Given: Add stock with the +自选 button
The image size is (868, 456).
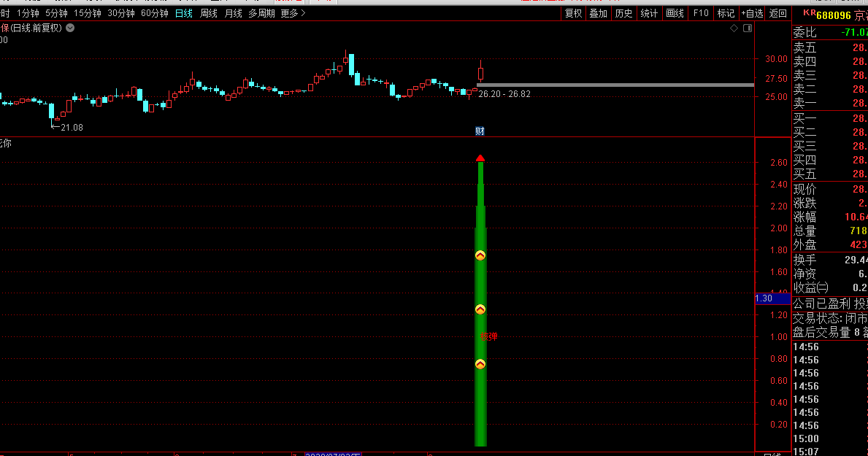Looking at the screenshot, I should [x=752, y=13].
